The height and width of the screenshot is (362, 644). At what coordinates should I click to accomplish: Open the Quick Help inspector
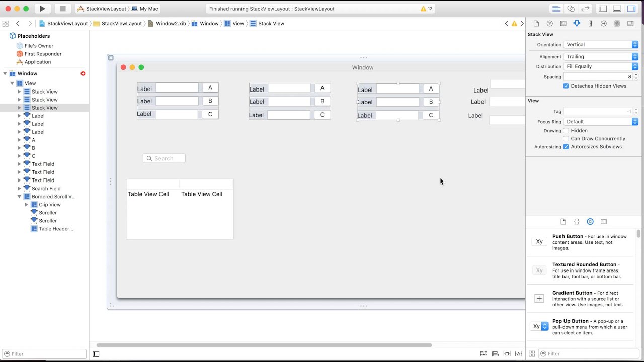[x=550, y=24]
